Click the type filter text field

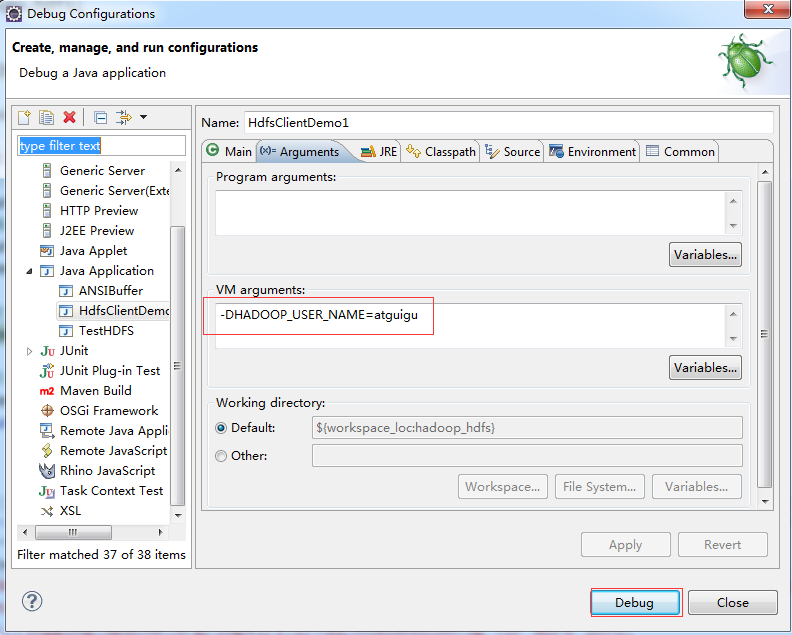point(102,146)
